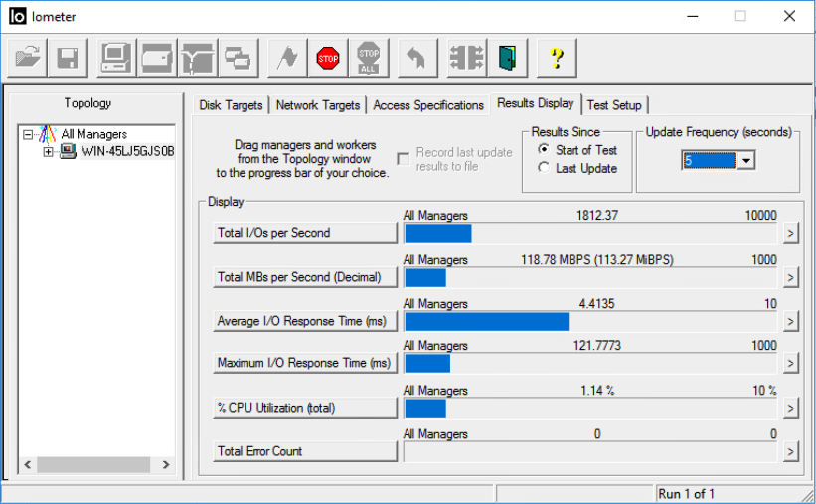Click Average I/O Response Time progress bar

[x=590, y=322]
